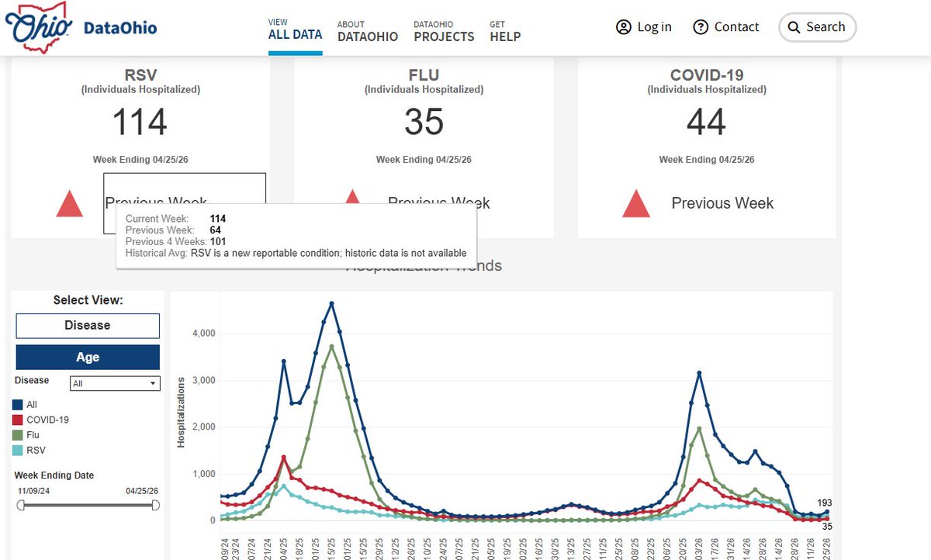Click the 193 end label on chart

(825, 503)
